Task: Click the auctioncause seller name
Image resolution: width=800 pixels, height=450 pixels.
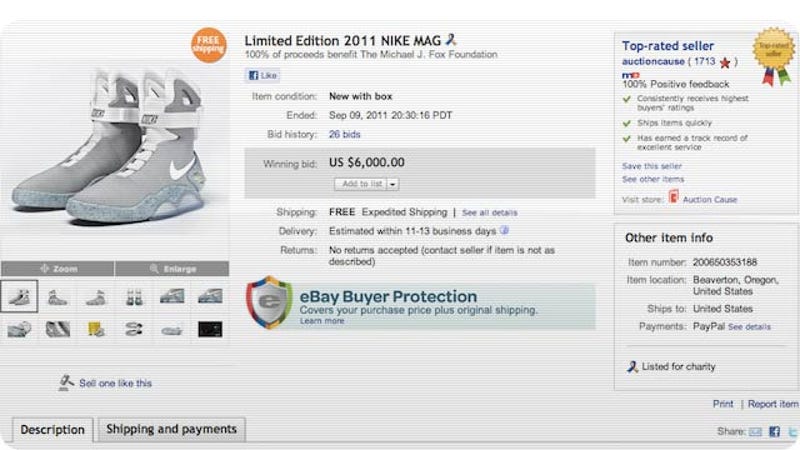Action: coord(653,61)
